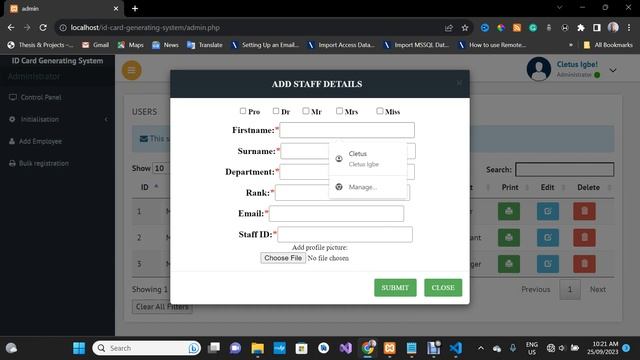Viewport: 640px width, 360px height.
Task: Switch to the admin browser tab
Action: [64, 9]
